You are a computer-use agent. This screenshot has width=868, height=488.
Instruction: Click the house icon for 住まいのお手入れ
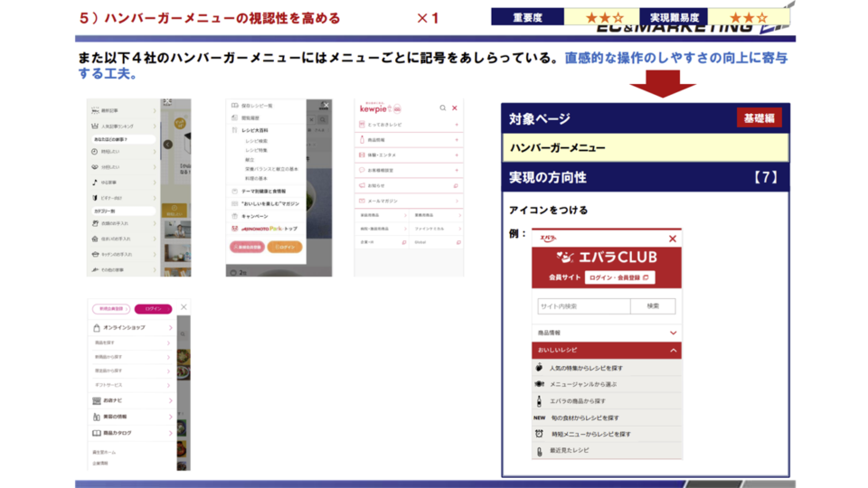point(95,239)
